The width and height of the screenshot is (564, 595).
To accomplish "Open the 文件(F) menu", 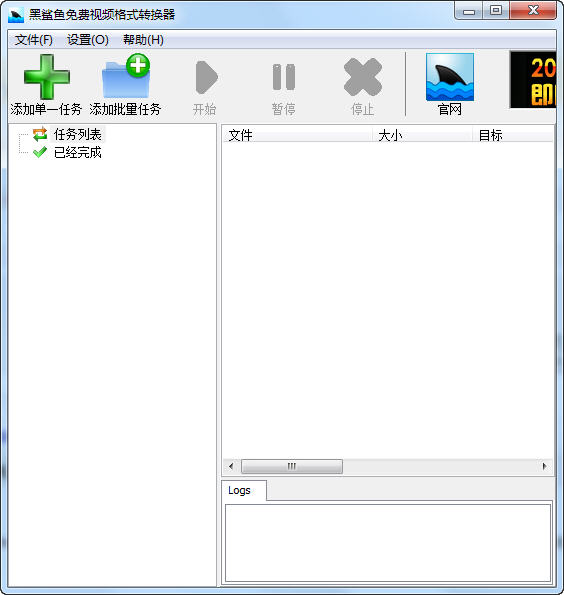I will [34, 40].
